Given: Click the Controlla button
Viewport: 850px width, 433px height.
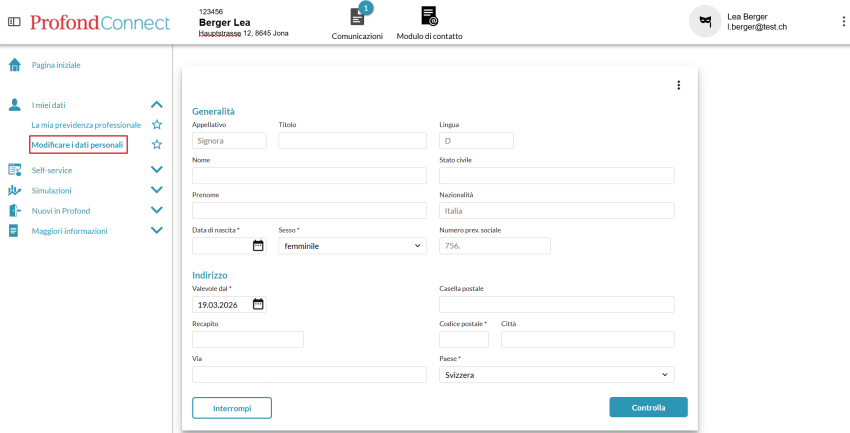Looking at the screenshot, I should click(648, 408).
